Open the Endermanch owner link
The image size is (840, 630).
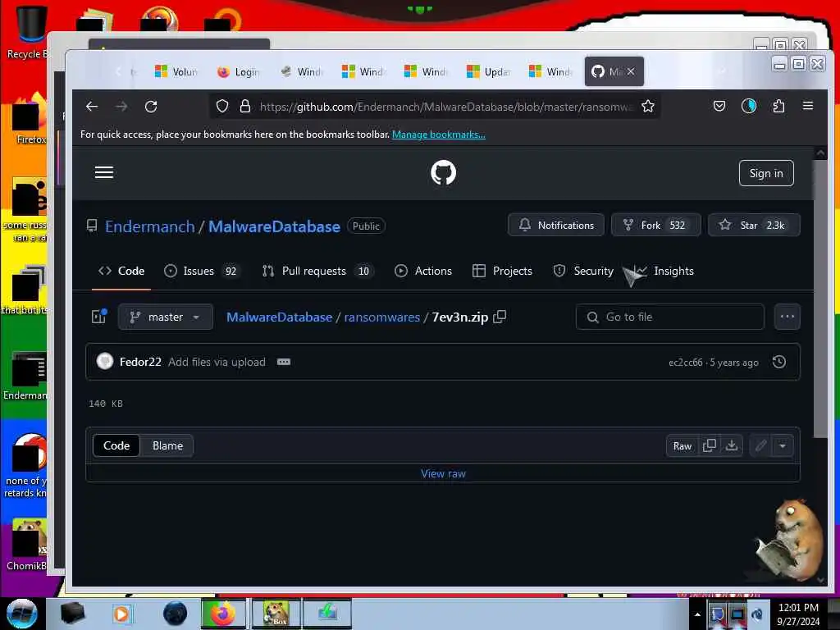(x=150, y=226)
